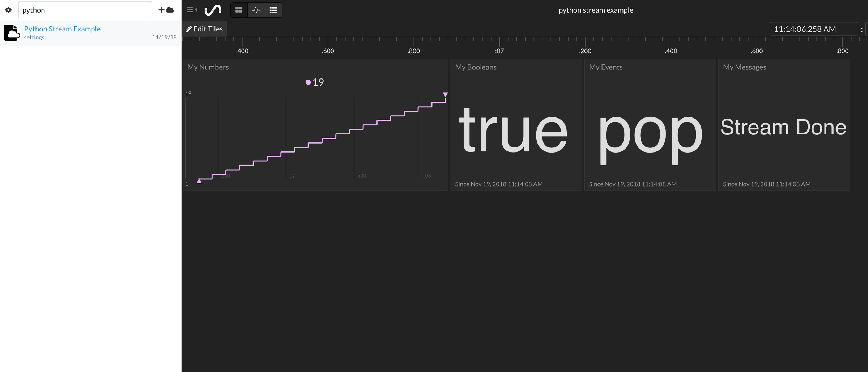The height and width of the screenshot is (372, 868).
Task: Switch to the Tiles grid view
Action: (x=239, y=10)
